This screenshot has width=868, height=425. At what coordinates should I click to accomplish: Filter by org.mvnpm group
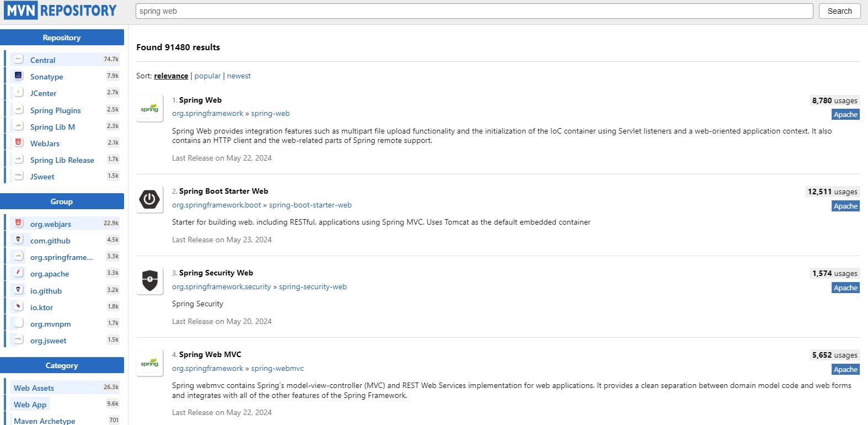coord(50,324)
